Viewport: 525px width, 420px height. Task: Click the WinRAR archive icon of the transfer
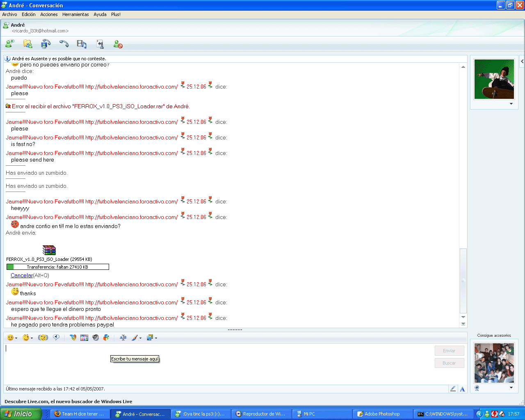tap(49, 250)
